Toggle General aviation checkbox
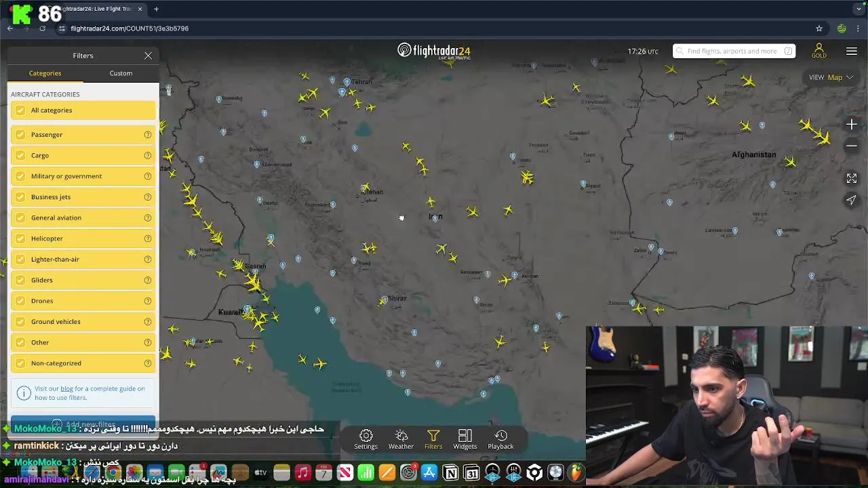This screenshot has height=488, width=868. [x=20, y=218]
